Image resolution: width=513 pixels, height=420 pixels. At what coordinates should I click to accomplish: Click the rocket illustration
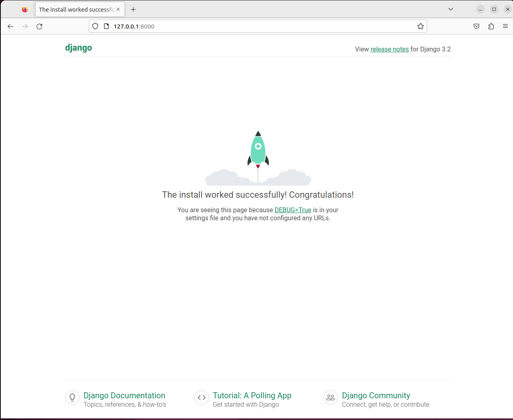point(258,158)
